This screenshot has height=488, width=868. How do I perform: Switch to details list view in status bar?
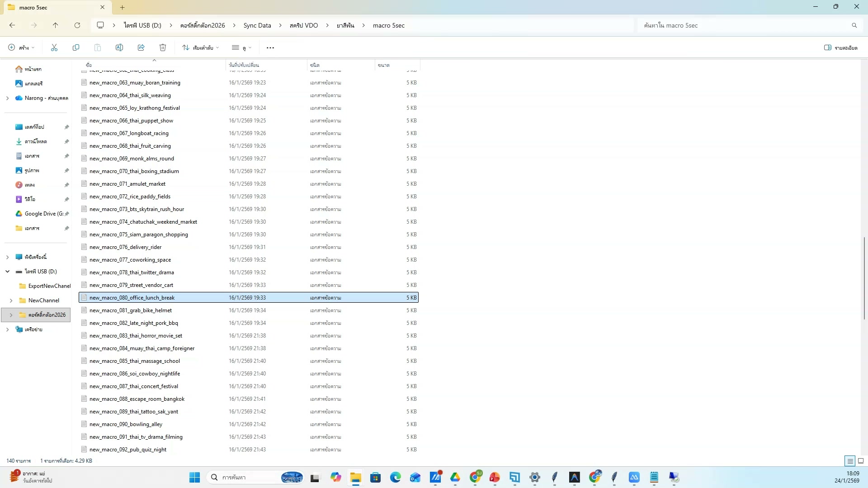850,461
